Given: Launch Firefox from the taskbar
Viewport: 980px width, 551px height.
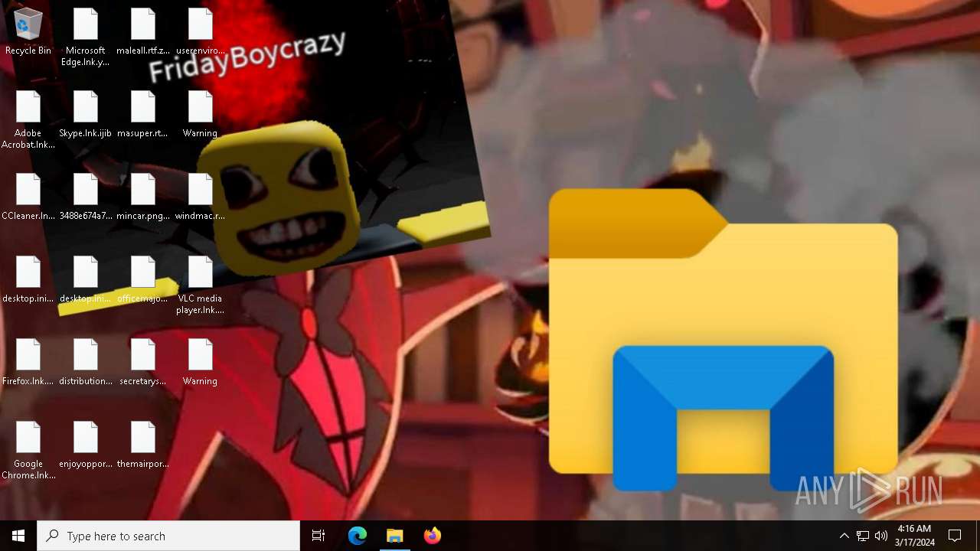Looking at the screenshot, I should tap(433, 536).
